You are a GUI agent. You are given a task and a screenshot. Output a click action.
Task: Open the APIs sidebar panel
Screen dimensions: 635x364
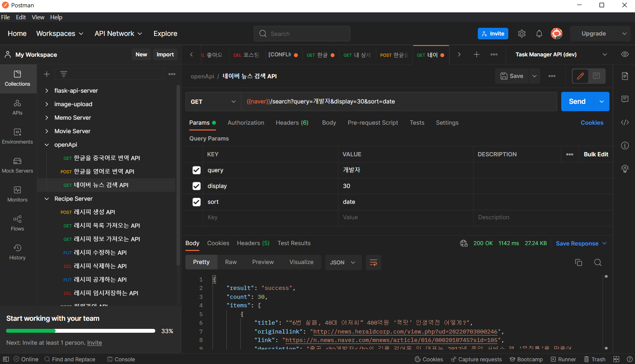(17, 107)
